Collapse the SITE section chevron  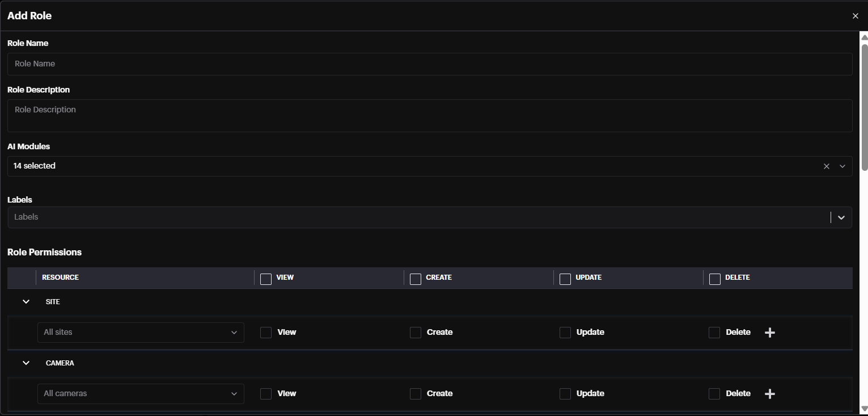26,302
